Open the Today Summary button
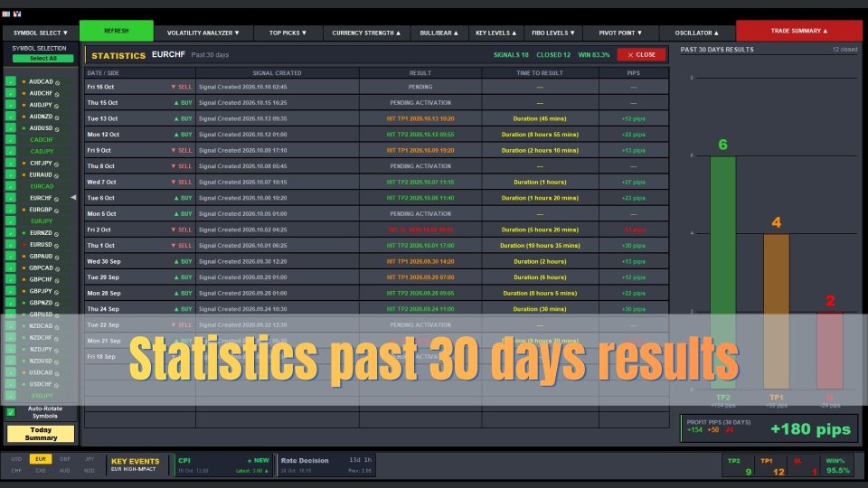 click(x=41, y=434)
